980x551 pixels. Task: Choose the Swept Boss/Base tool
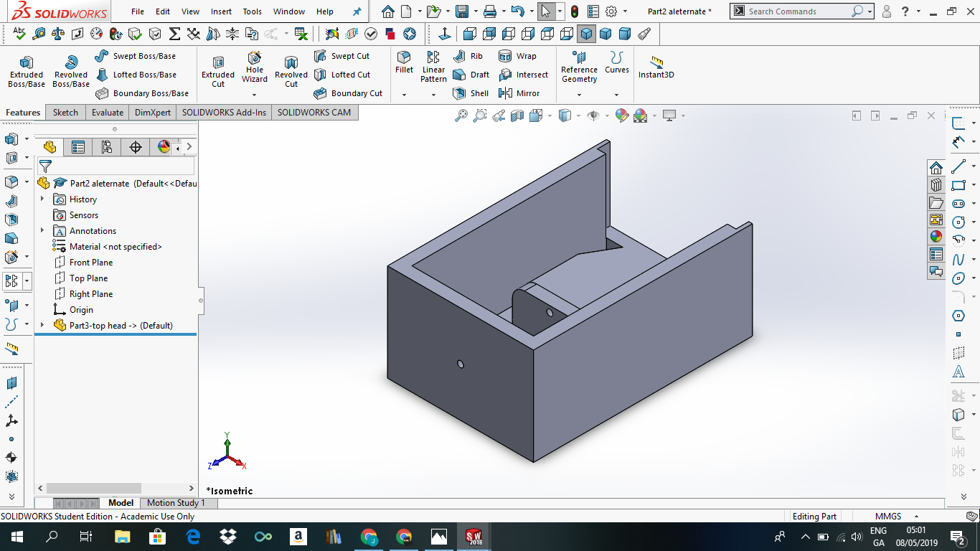point(136,56)
